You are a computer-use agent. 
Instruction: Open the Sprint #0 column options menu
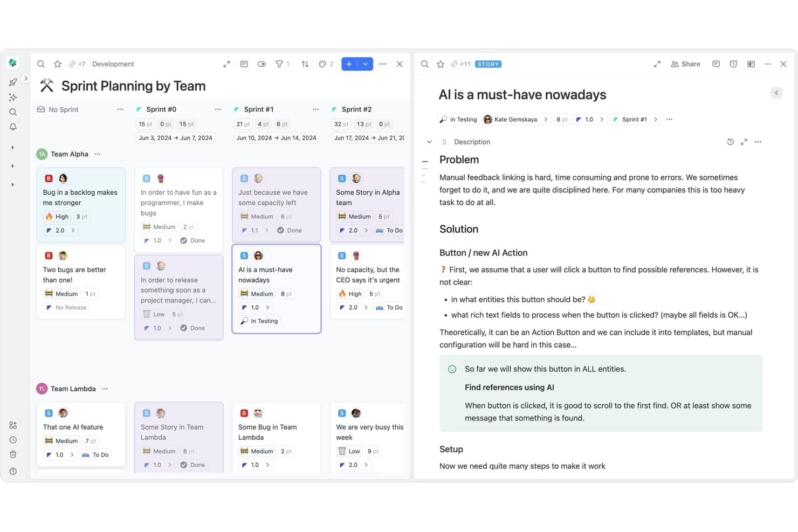click(218, 109)
